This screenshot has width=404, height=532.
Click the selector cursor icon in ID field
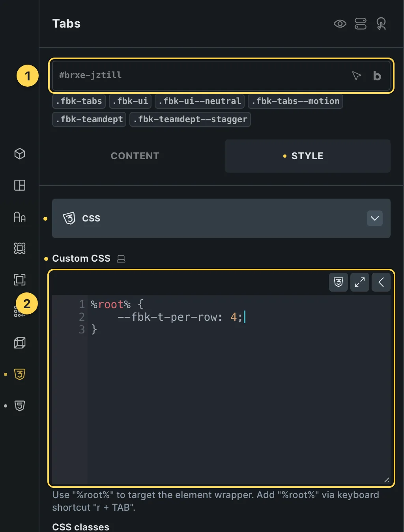(356, 75)
